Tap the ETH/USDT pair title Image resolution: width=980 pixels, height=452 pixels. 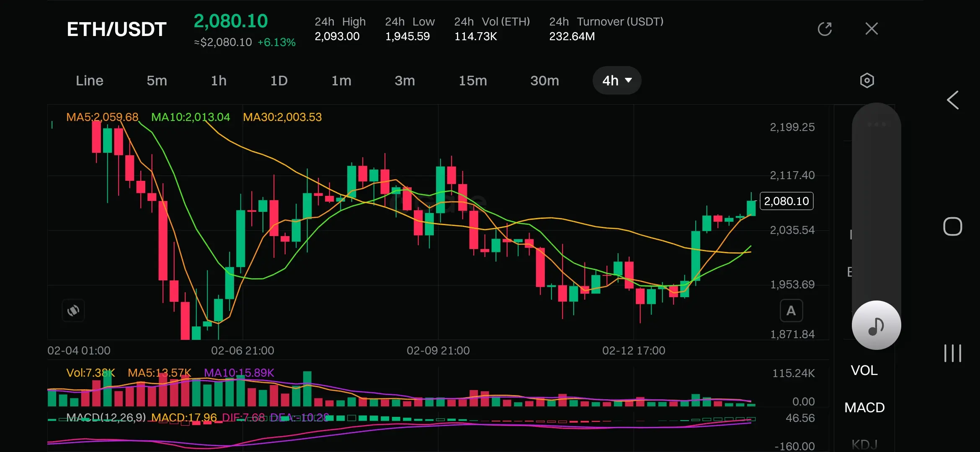116,29
